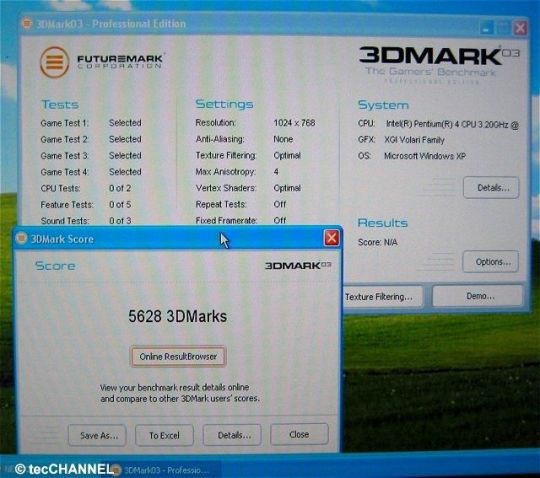Open Details... in the 3DMark Score dialog
This screenshot has width=540, height=478.
click(232, 435)
